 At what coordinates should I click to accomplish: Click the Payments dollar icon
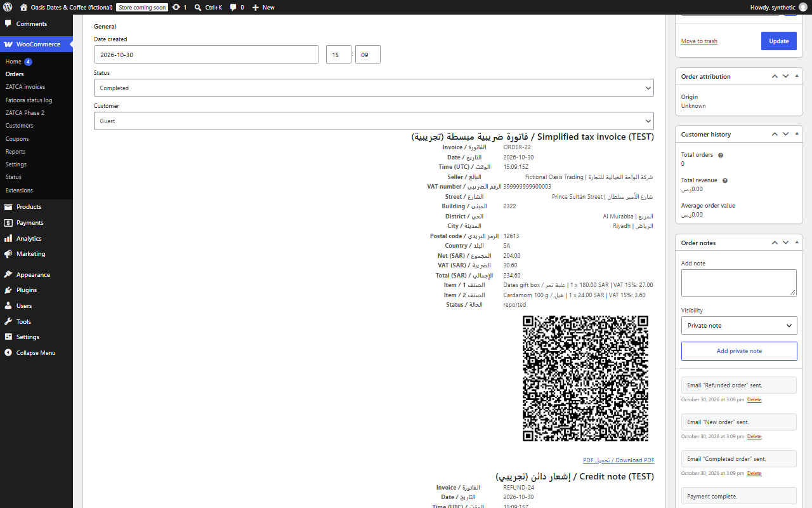pos(8,222)
